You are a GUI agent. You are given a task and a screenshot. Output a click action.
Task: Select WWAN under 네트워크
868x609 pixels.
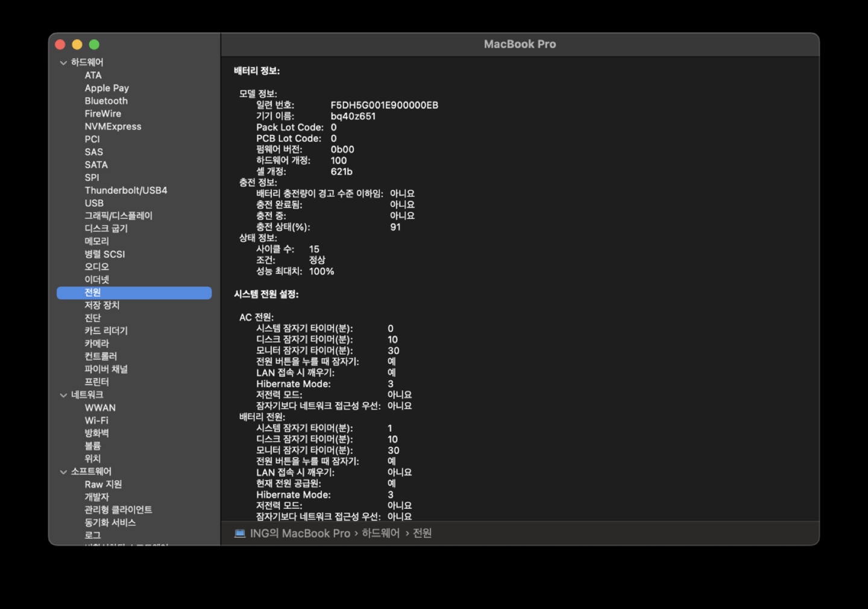pos(100,408)
